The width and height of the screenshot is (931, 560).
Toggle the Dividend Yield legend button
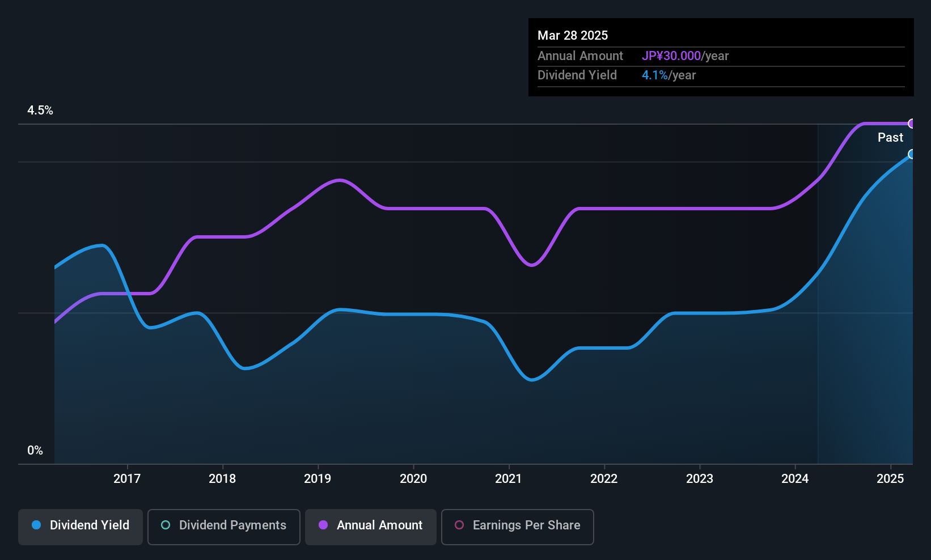click(81, 527)
